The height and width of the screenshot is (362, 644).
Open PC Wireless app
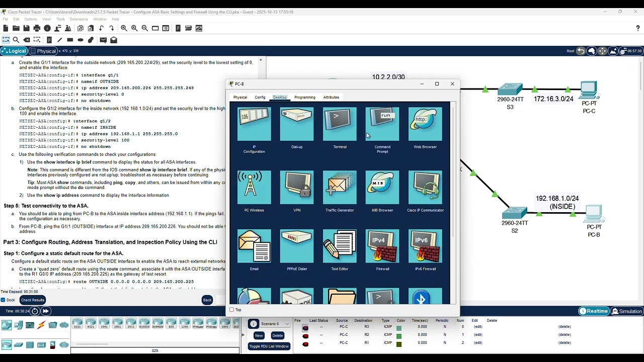click(254, 188)
